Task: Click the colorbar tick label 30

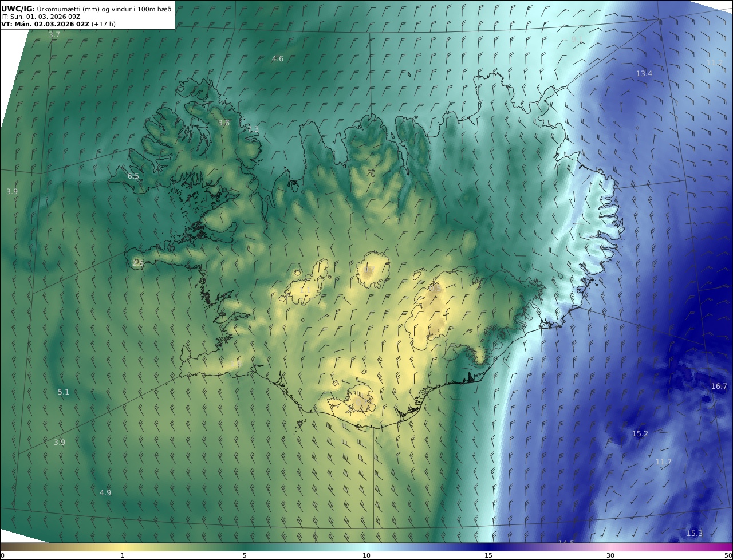Action: point(610,555)
